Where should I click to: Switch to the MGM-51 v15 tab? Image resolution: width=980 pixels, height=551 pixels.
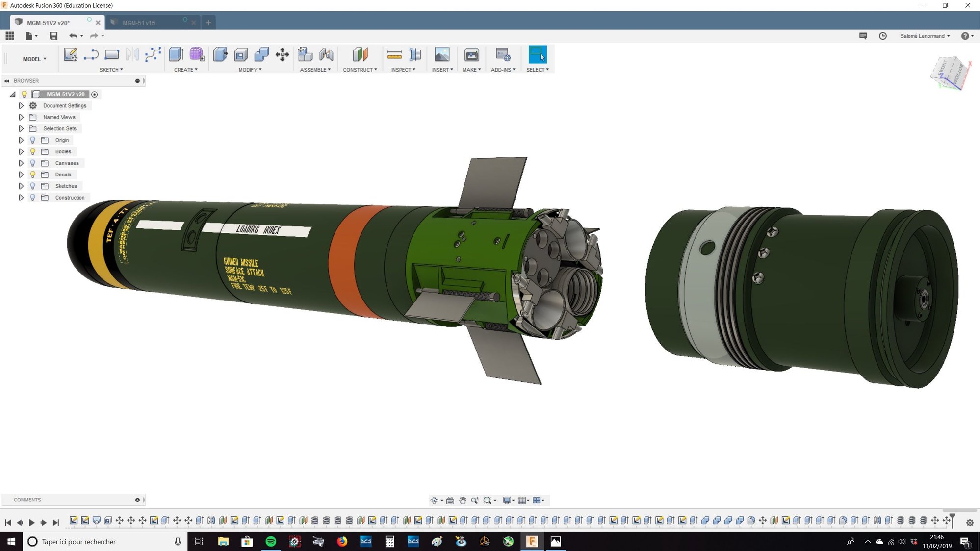pyautogui.click(x=139, y=23)
